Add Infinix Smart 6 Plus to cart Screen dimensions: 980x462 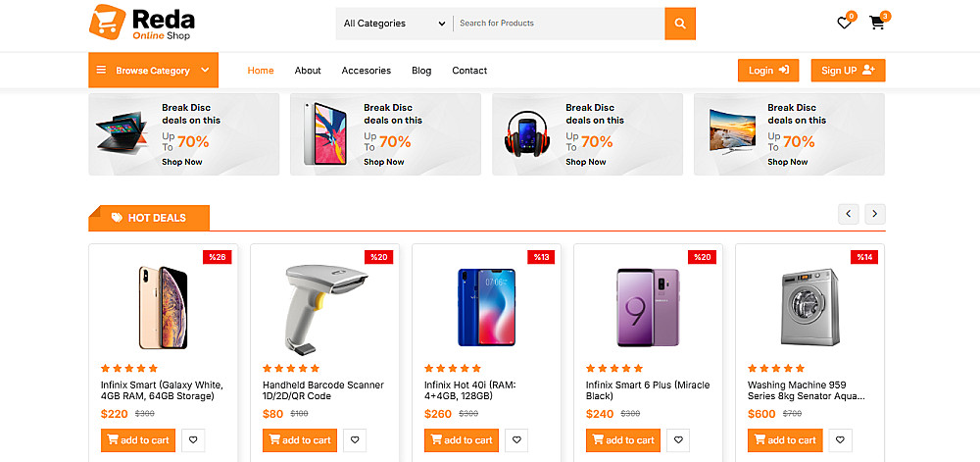622,440
